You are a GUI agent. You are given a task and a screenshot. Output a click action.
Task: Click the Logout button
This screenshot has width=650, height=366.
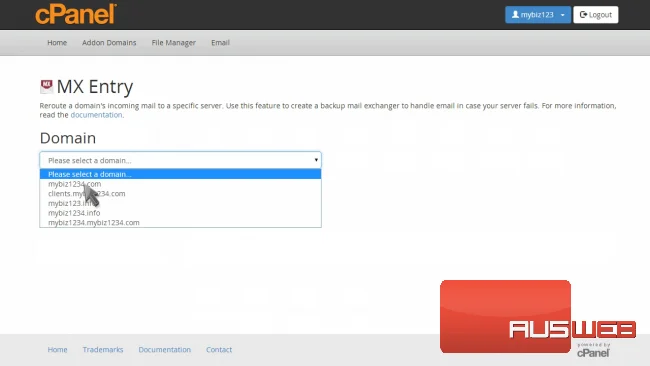point(596,15)
